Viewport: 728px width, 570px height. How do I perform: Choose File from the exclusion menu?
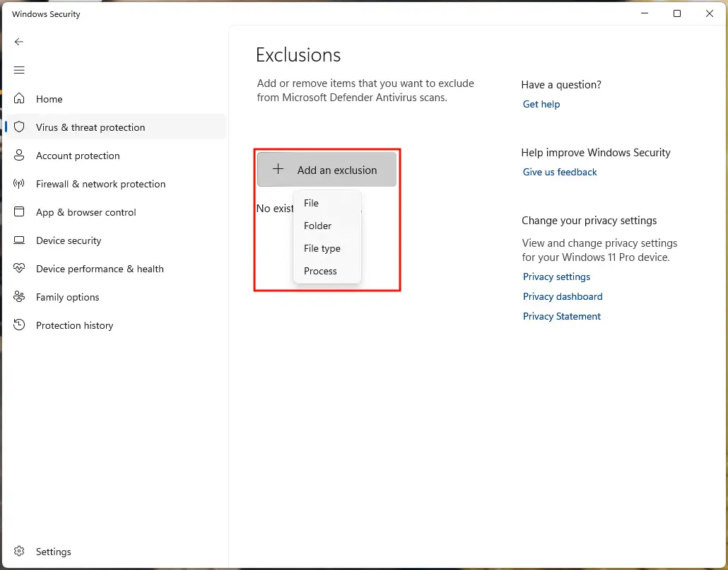[x=311, y=203]
